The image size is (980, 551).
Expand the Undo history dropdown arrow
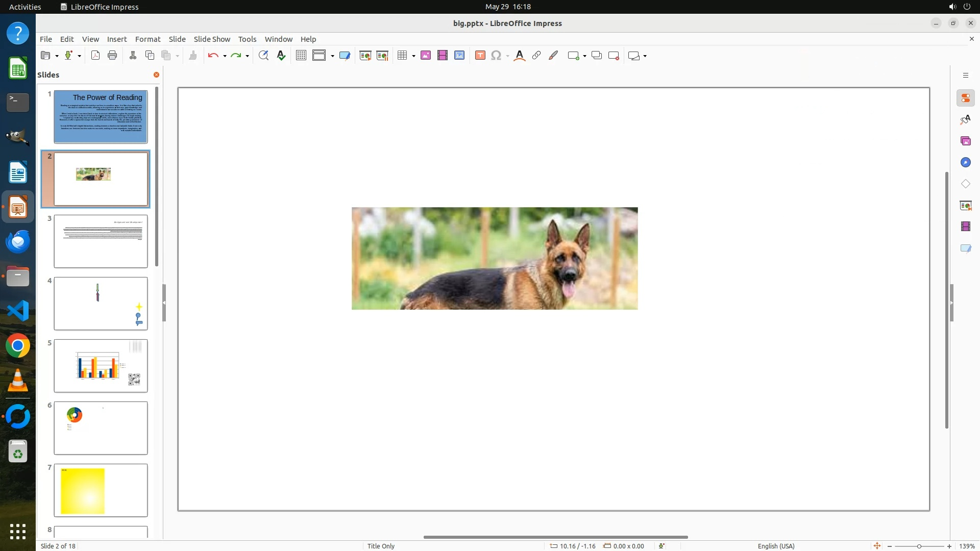tap(225, 56)
